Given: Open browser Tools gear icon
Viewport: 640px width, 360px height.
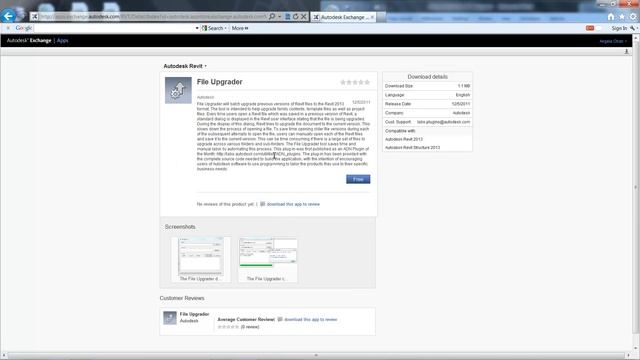Looking at the screenshot, I should click(633, 16).
